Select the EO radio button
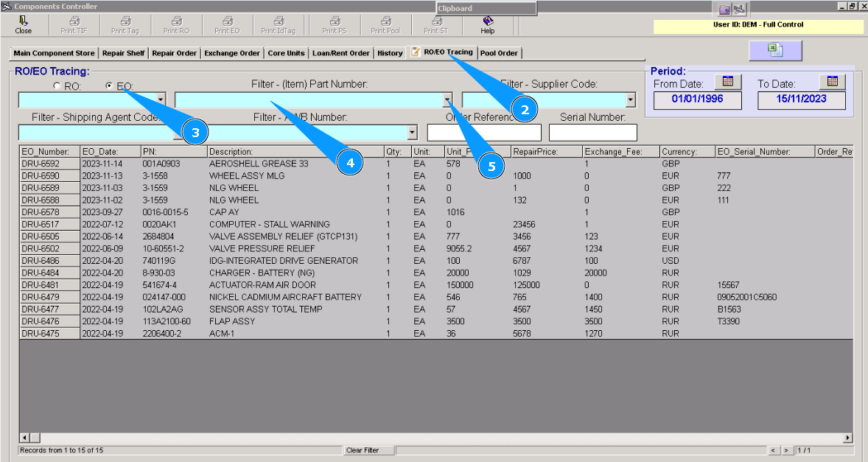This screenshot has width=868, height=462. click(x=108, y=85)
